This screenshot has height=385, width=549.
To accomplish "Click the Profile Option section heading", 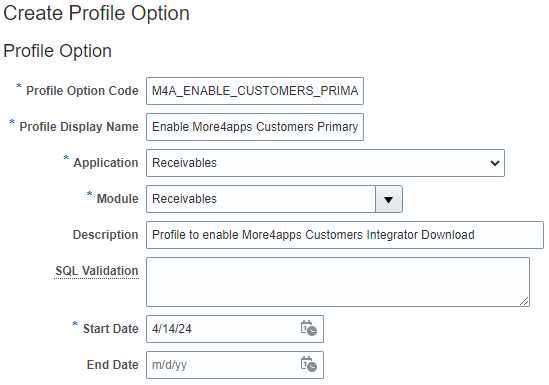I will pos(57,51).
